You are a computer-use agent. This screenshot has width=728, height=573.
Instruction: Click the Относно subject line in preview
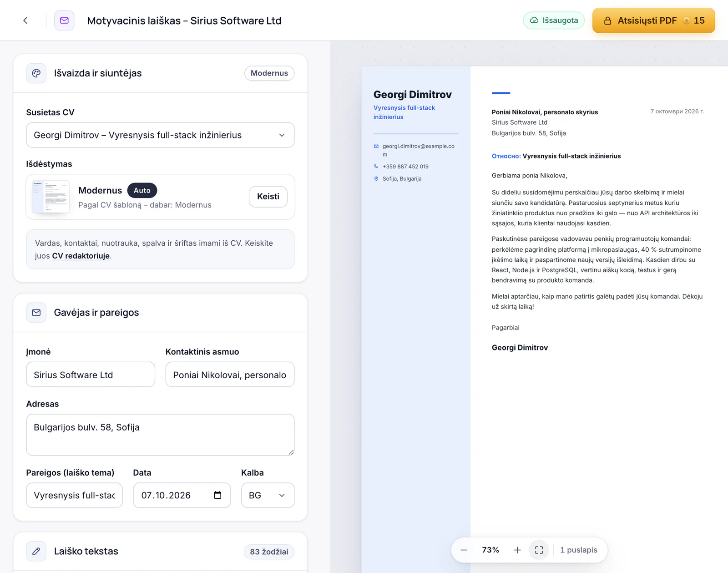556,156
